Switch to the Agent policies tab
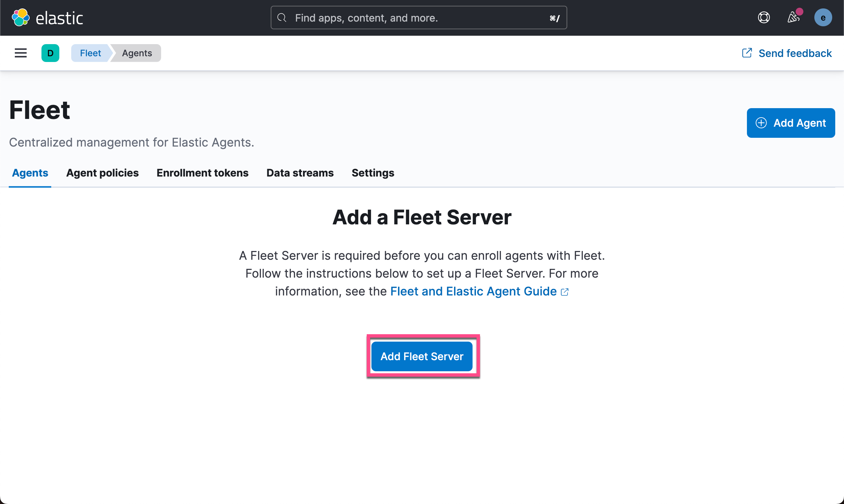This screenshot has width=844, height=504. (102, 173)
